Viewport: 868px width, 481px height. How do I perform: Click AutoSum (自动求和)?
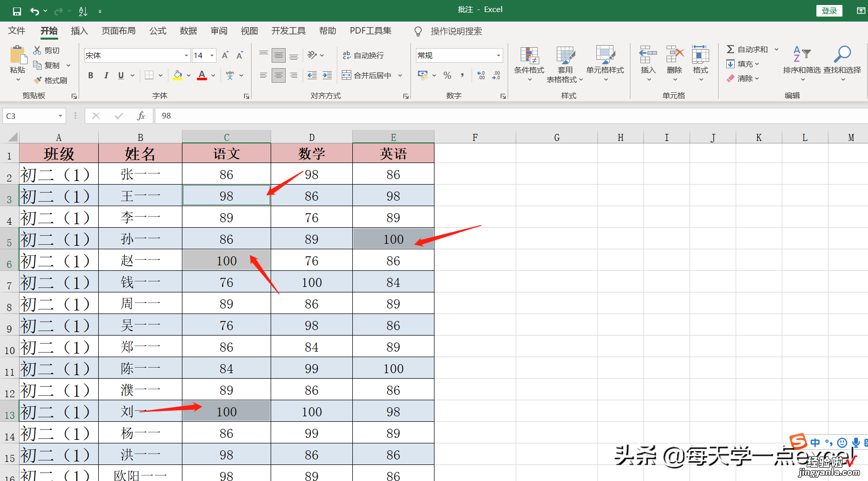(x=747, y=49)
